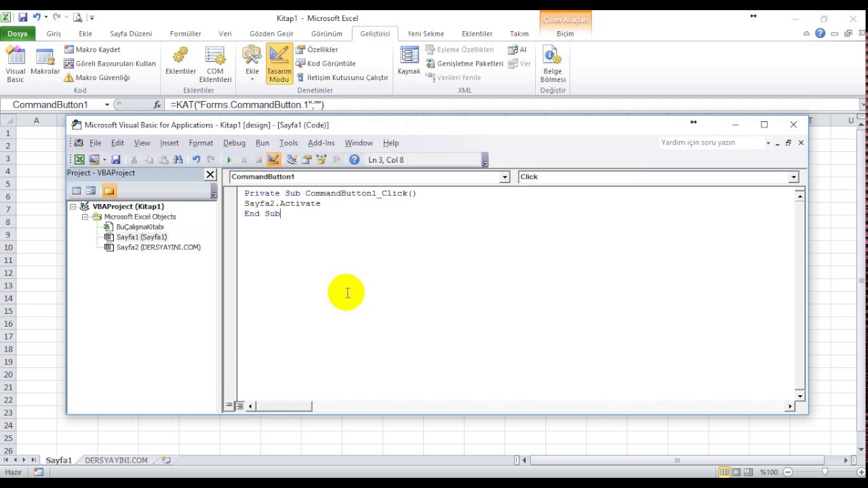
Task: Close the Project - VBAProject pane
Action: 210,174
